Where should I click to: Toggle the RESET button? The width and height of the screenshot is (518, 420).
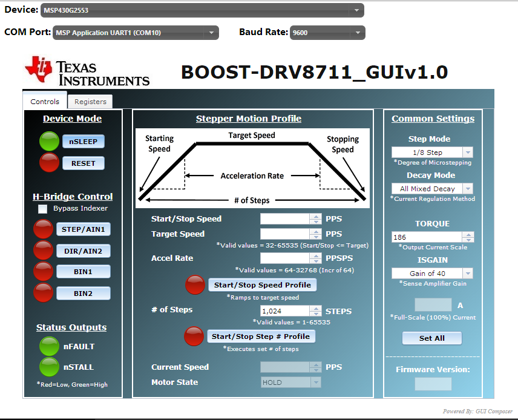coord(84,163)
